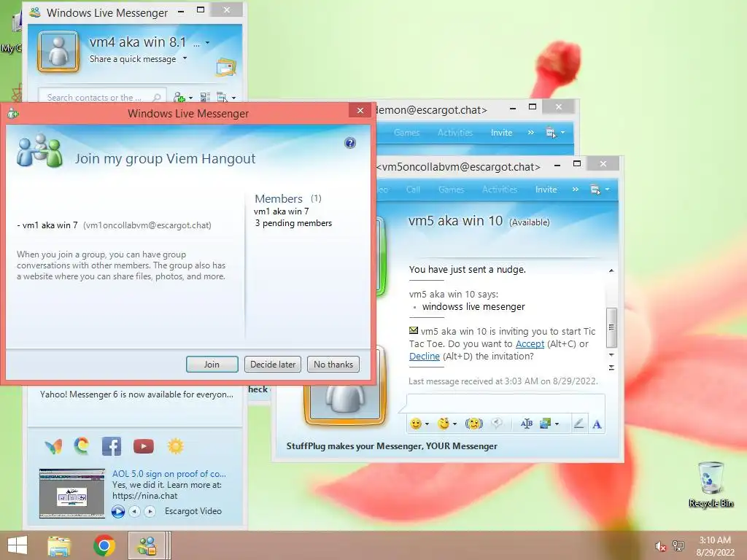This screenshot has width=747, height=560.
Task: Click the Escargot video thumbnail
Action: (x=72, y=494)
